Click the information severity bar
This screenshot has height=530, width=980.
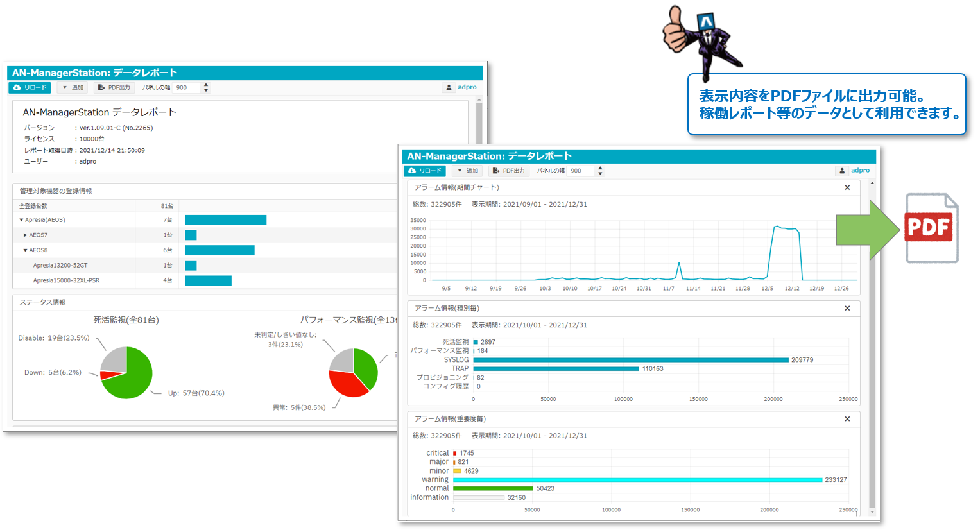pos(479,497)
